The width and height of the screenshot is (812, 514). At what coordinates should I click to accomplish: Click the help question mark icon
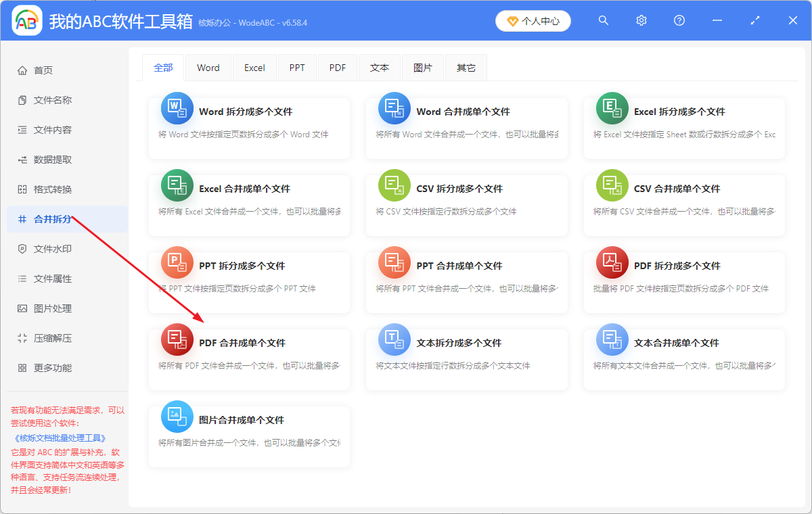[x=679, y=20]
